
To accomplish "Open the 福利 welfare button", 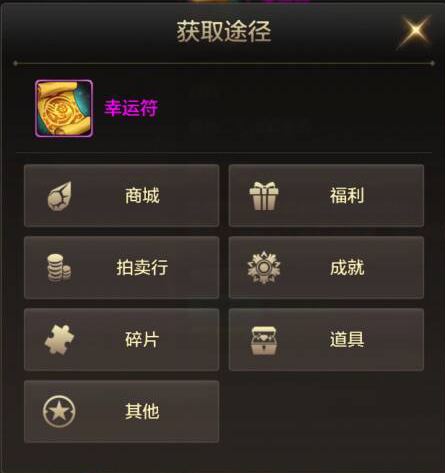I will pyautogui.click(x=326, y=196).
